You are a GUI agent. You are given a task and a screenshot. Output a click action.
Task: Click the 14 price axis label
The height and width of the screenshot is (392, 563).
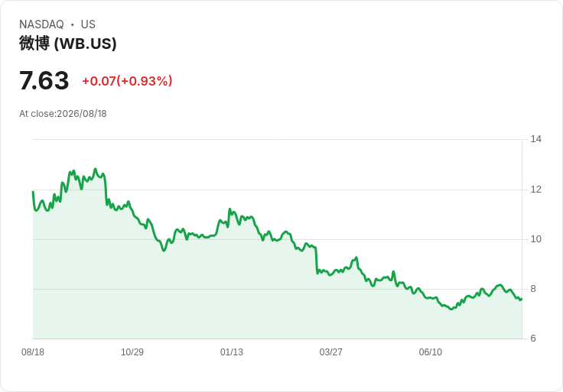[535, 139]
